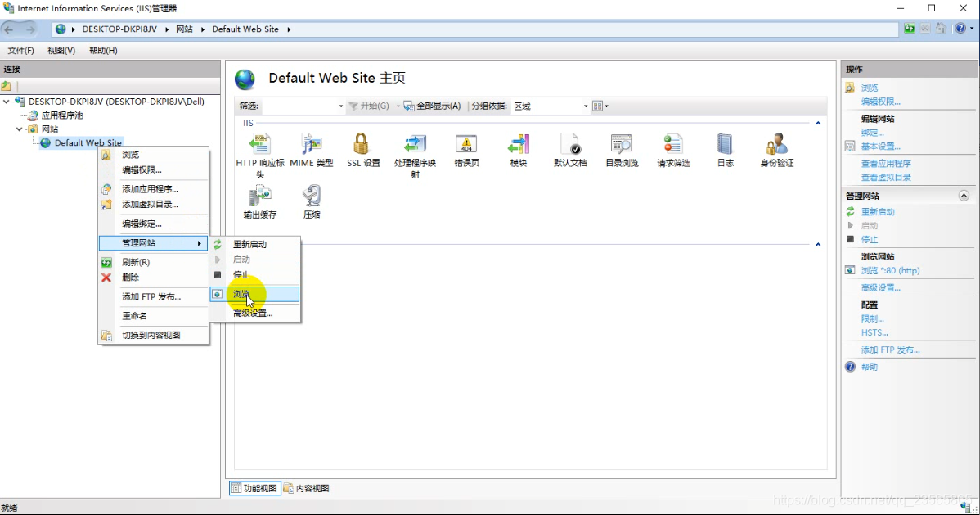Click the view mode icon button next to 区域
Viewport: 980px width, 515px height.
[597, 106]
